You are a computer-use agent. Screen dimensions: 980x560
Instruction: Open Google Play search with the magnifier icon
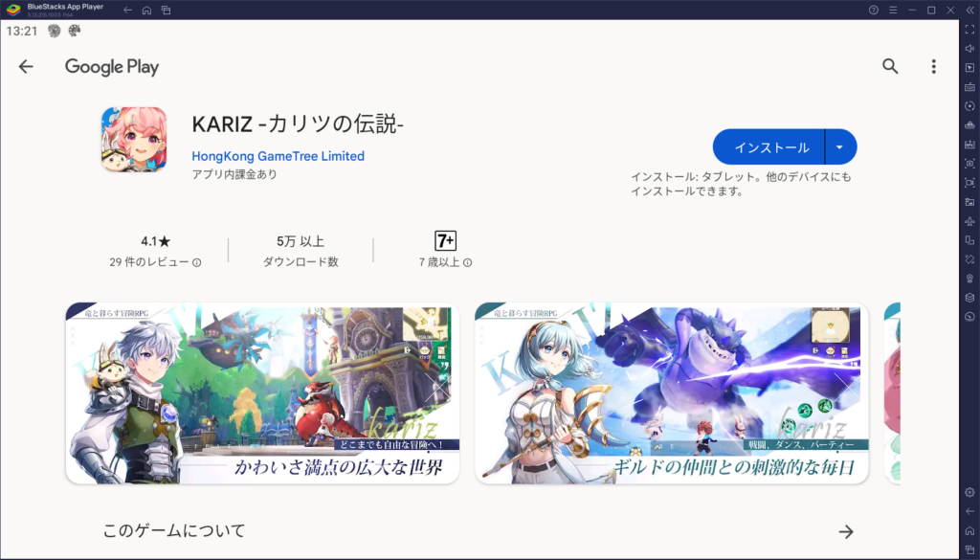[890, 67]
